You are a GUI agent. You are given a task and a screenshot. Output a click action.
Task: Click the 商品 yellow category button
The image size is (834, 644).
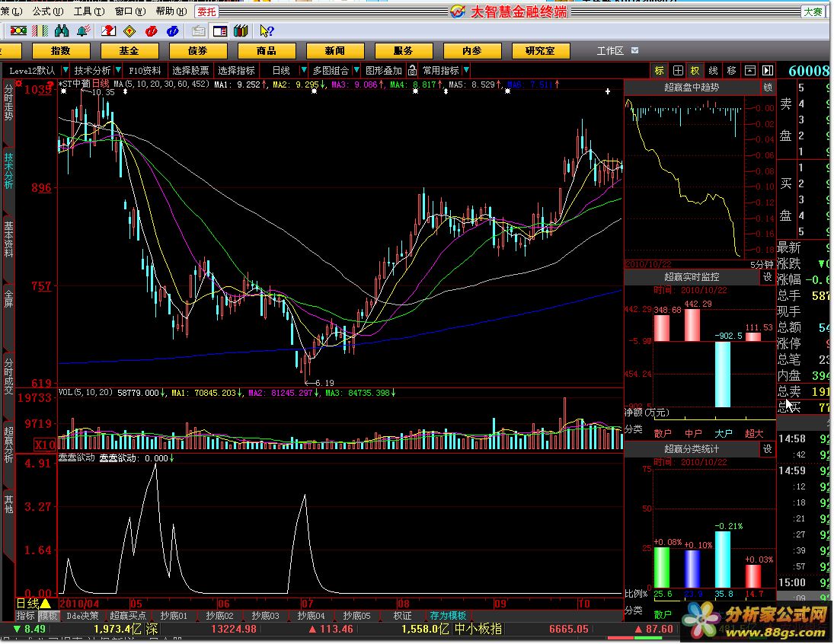[267, 50]
